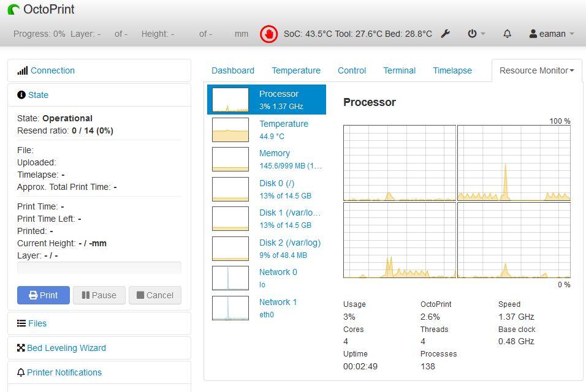This screenshot has width=586, height=392.
Task: Select the Memory resource thumbnail
Action: click(230, 159)
